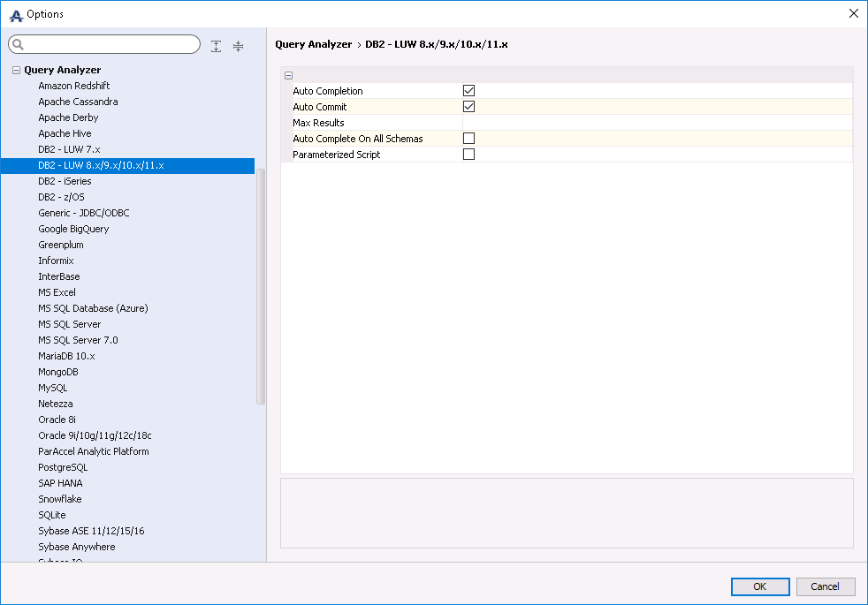Click the collapse all tree icon
The width and height of the screenshot is (868, 605).
click(238, 46)
